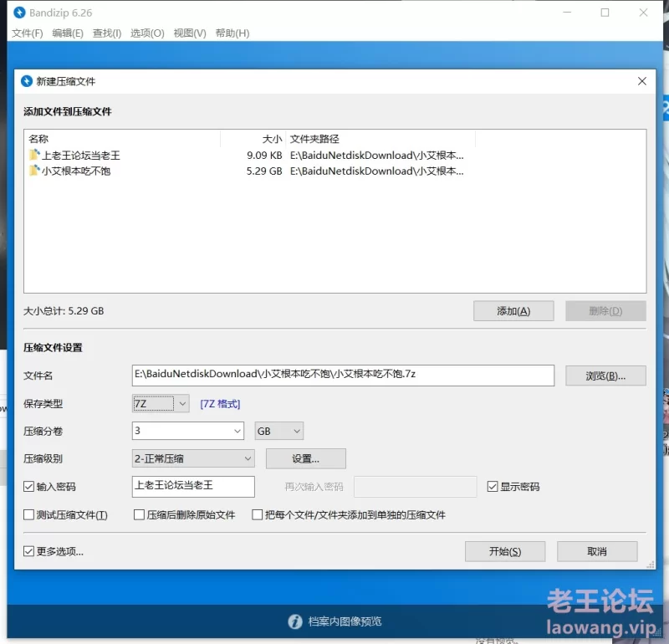
Task: Select the 上老王论坛当老王 folder icon
Action: click(x=34, y=156)
